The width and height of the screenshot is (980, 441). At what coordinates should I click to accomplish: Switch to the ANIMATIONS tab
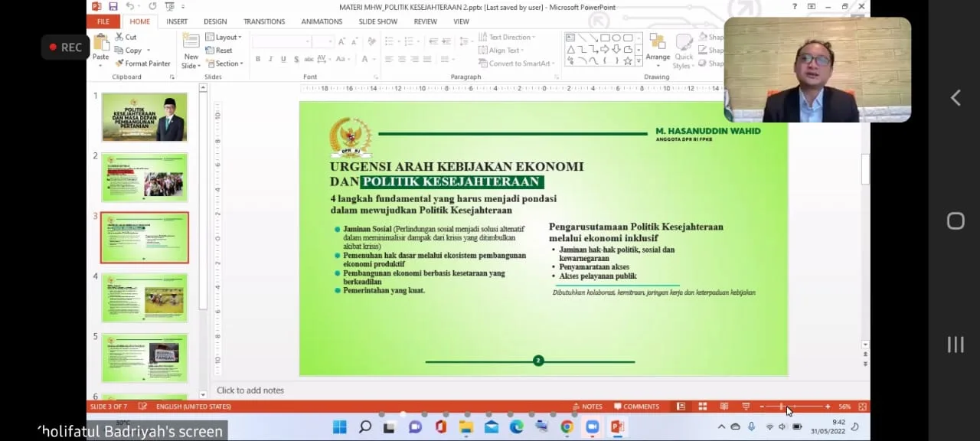(322, 21)
